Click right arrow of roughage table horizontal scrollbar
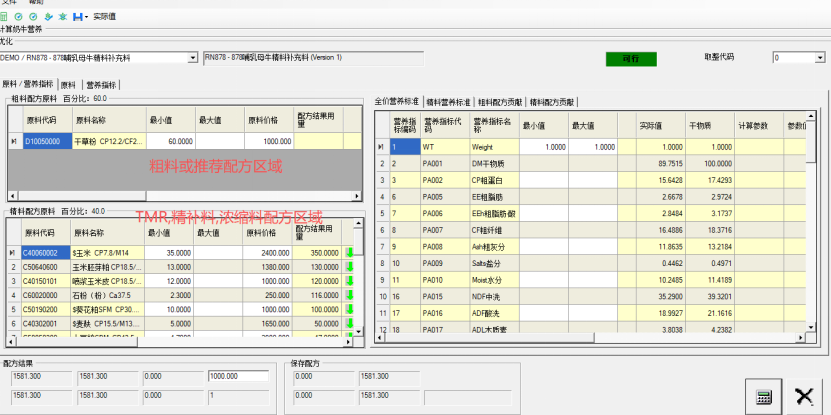Screen dimensions: 831x415 pyautogui.click(x=358, y=196)
